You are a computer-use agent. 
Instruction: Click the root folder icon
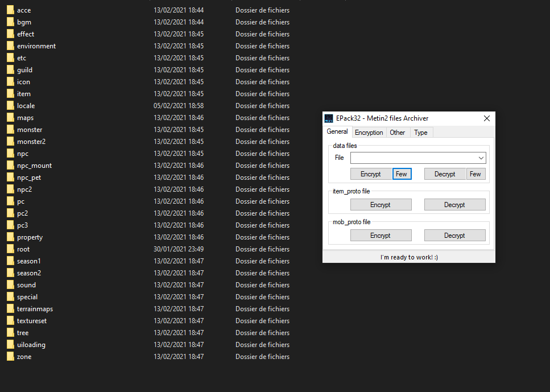click(x=11, y=249)
